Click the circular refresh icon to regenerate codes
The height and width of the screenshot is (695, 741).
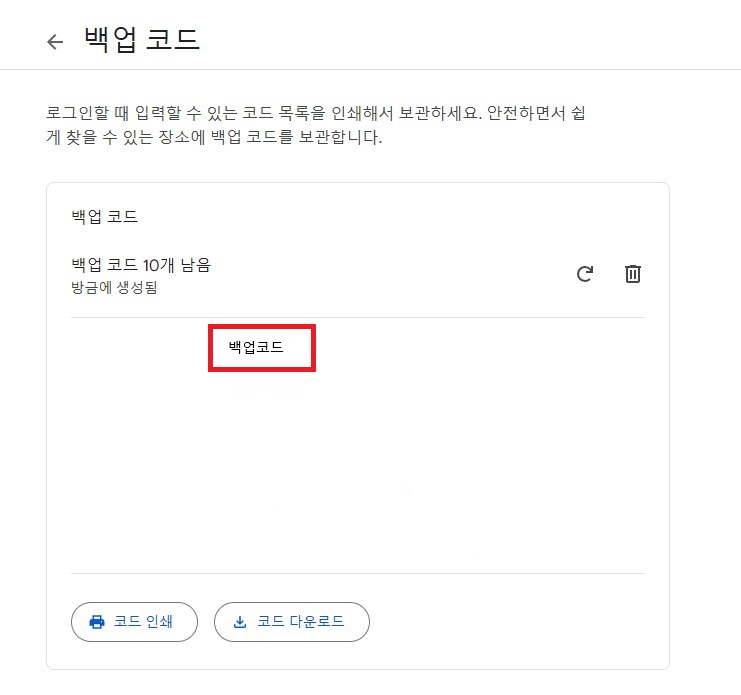pyautogui.click(x=585, y=274)
